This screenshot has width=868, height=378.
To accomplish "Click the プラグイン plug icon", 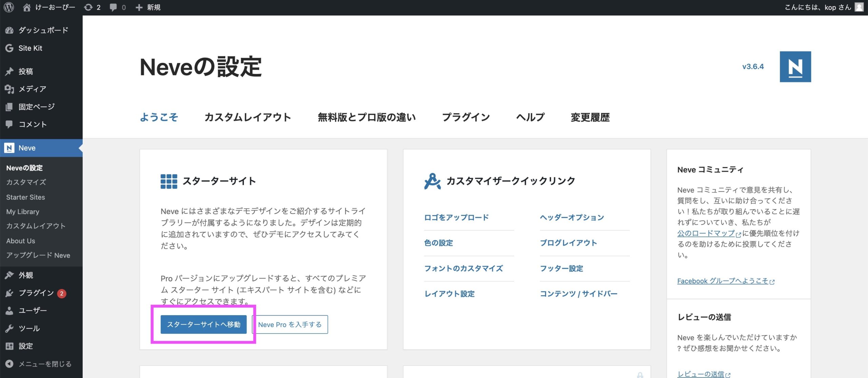I will (x=9, y=293).
